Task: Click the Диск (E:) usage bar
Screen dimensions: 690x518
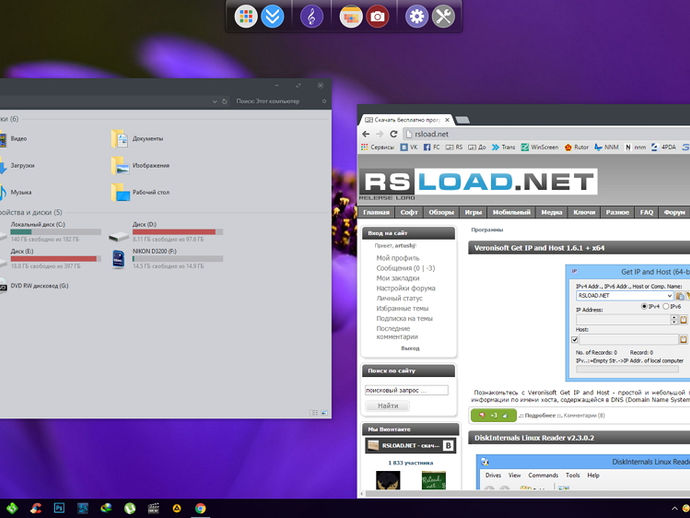Action: click(x=55, y=259)
